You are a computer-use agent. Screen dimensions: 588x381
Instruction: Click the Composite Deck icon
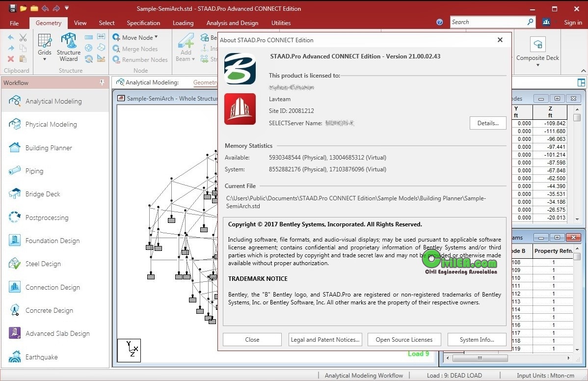[x=537, y=44]
